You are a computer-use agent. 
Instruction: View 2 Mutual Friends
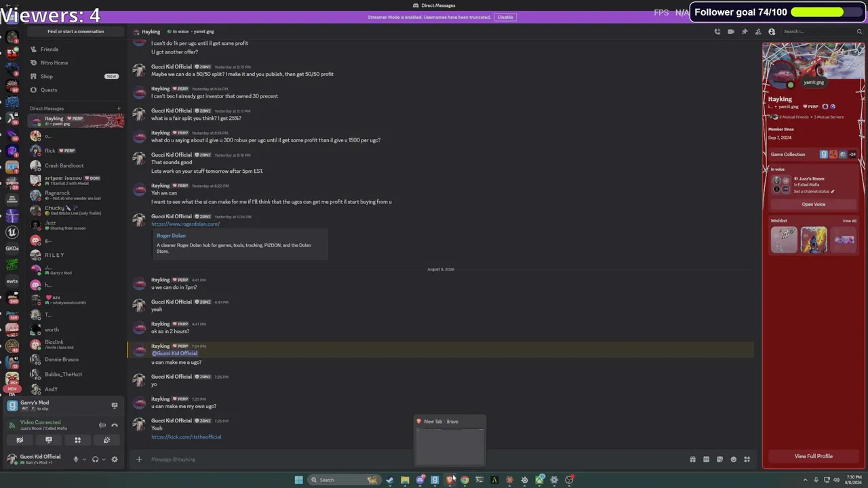pos(793,117)
